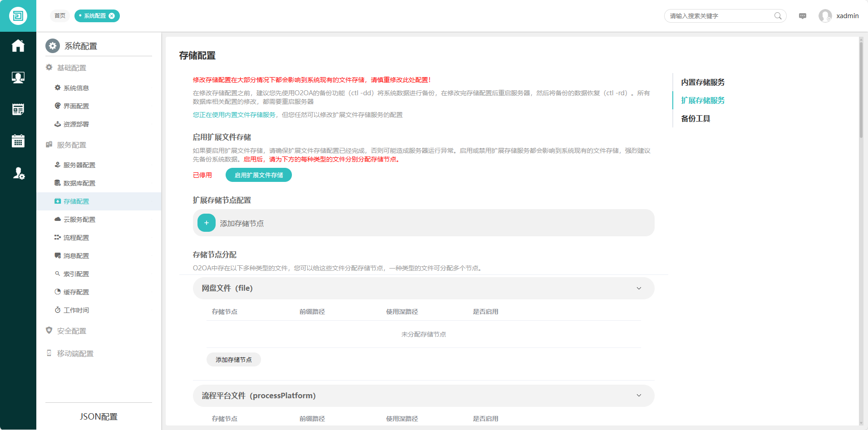Click 前缀路径 column header under 网盘文件
The width and height of the screenshot is (868, 430).
(x=312, y=312)
